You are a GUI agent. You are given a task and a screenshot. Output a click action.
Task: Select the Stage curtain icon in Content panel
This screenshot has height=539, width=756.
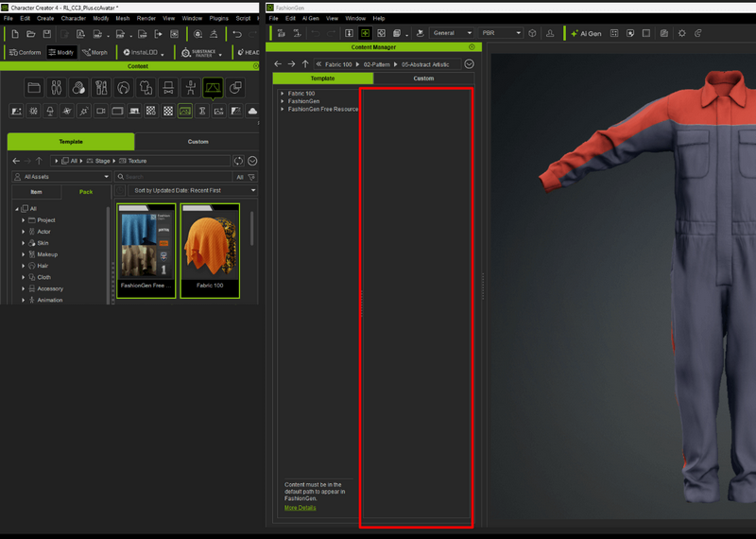213,88
